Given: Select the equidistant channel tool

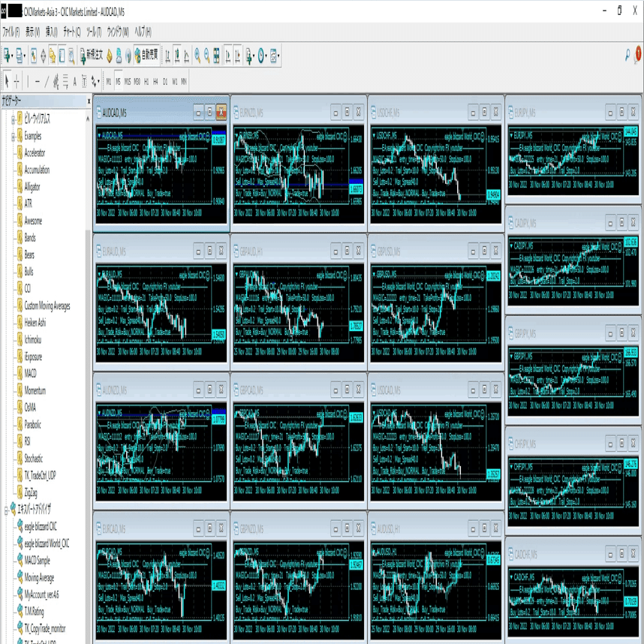Looking at the screenshot, I should click(56, 81).
